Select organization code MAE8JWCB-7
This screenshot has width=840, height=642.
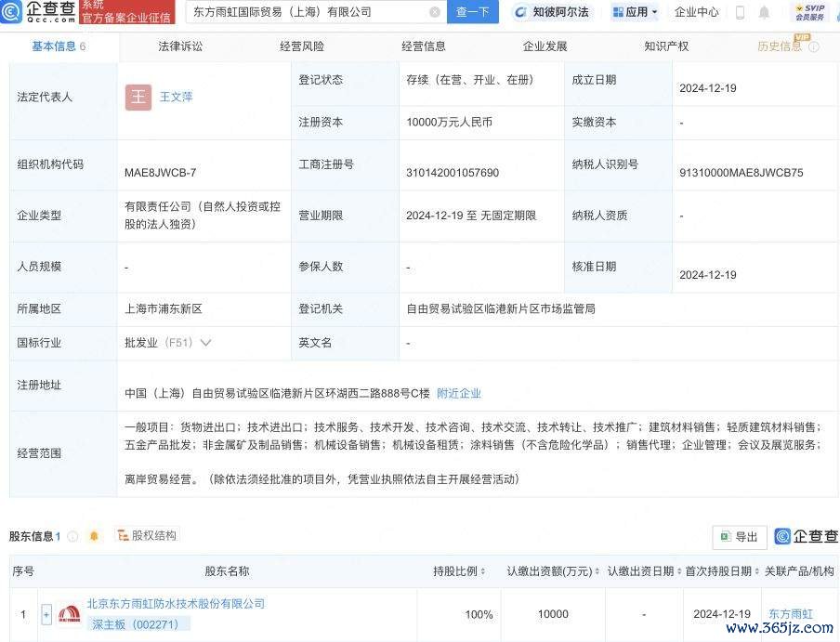160,173
